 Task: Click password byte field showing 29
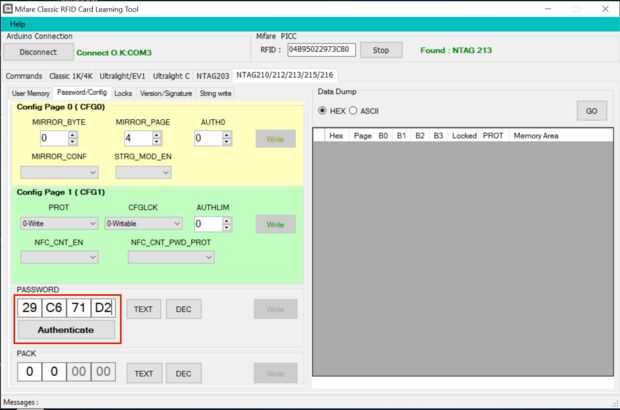[x=30, y=308]
